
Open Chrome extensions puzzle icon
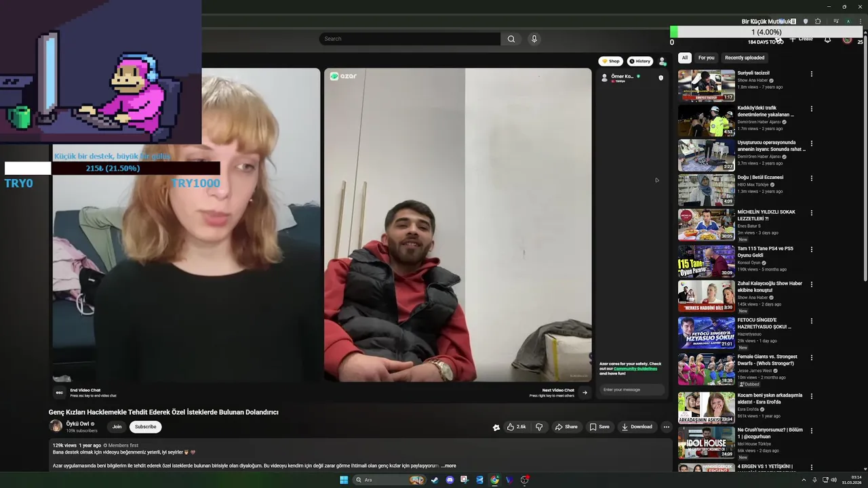click(818, 21)
